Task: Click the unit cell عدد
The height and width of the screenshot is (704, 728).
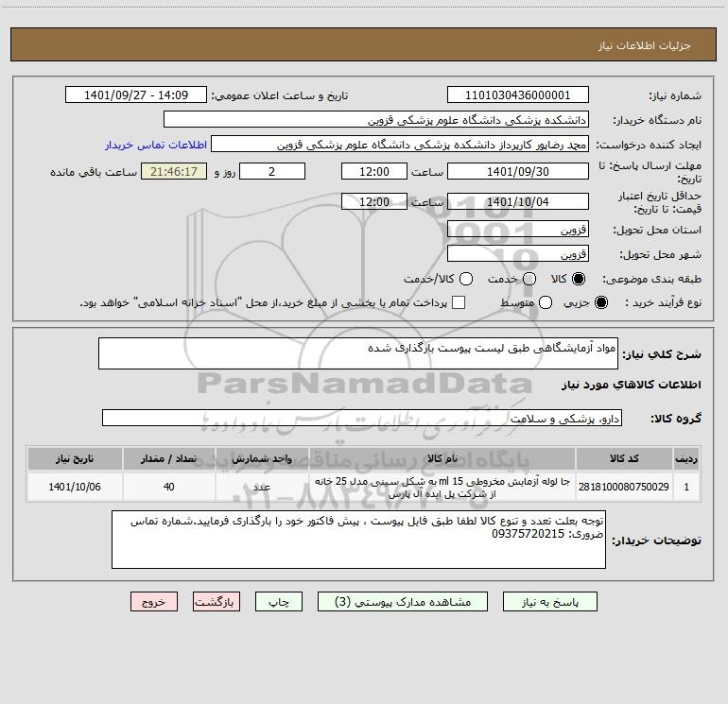Action: tap(262, 487)
